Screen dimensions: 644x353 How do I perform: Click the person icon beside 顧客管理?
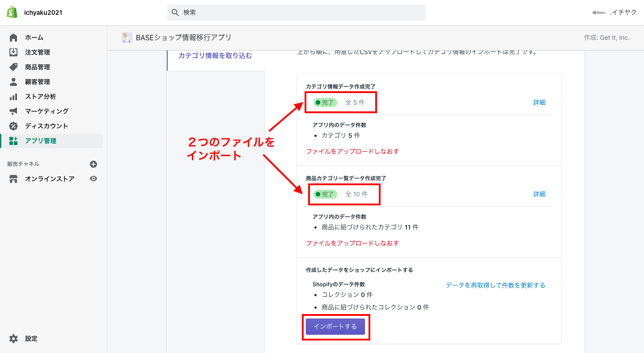(13, 82)
